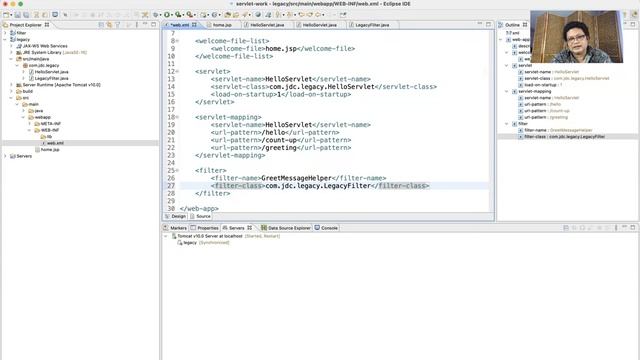Open the Markers view tab
640x360 pixels.
175,228
